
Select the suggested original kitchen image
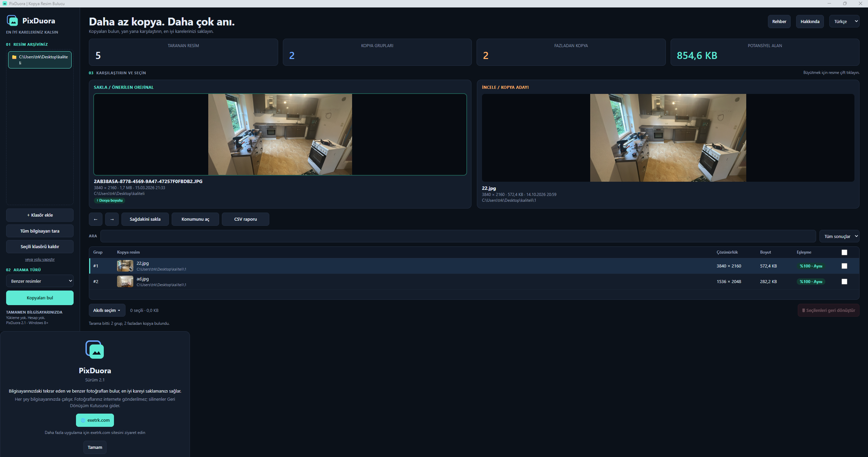[x=280, y=135]
